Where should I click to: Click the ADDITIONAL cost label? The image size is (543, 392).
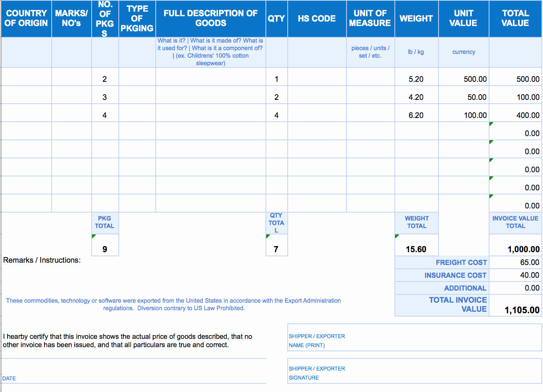[x=442, y=288]
